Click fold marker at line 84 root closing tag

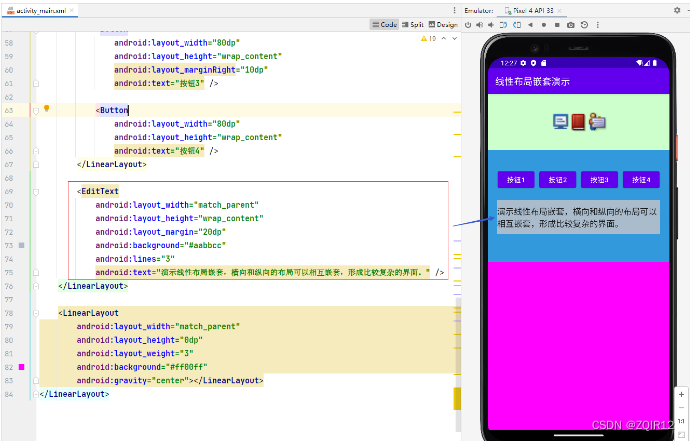coord(36,394)
